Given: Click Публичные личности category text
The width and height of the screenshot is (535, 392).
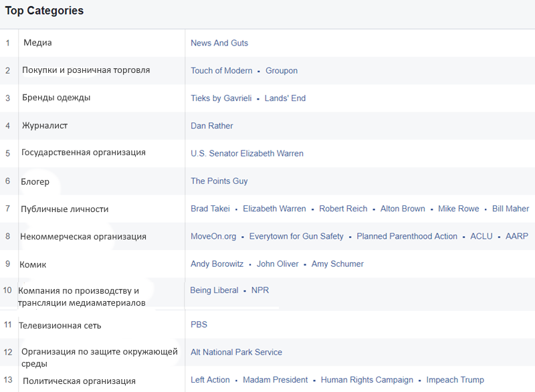Looking at the screenshot, I should tap(64, 209).
